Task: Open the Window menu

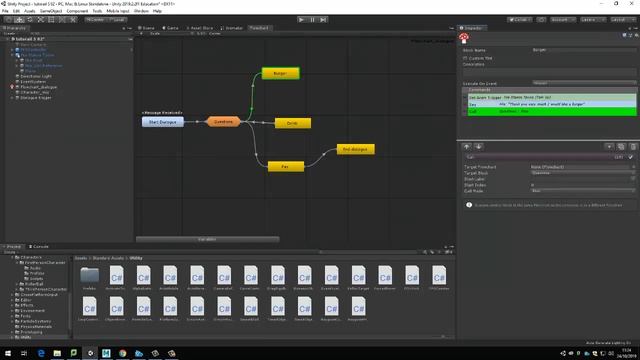Action: point(141,11)
